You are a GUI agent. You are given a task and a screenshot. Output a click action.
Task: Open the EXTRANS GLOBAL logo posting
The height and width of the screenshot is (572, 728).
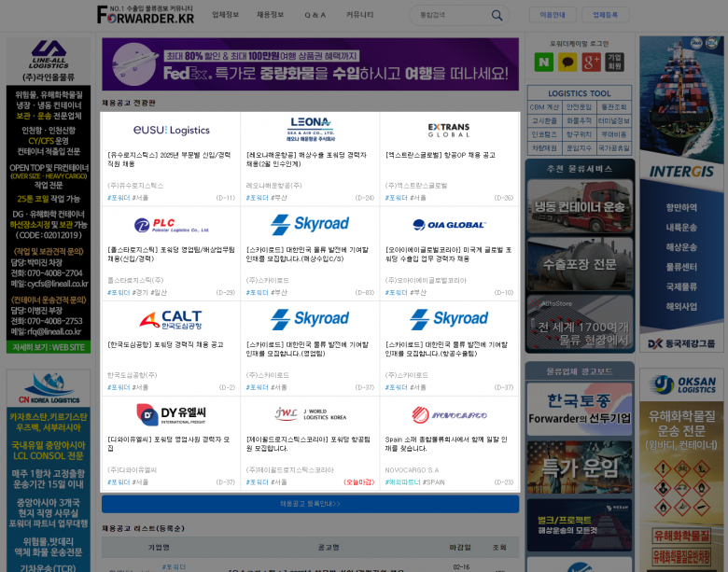[449, 130]
